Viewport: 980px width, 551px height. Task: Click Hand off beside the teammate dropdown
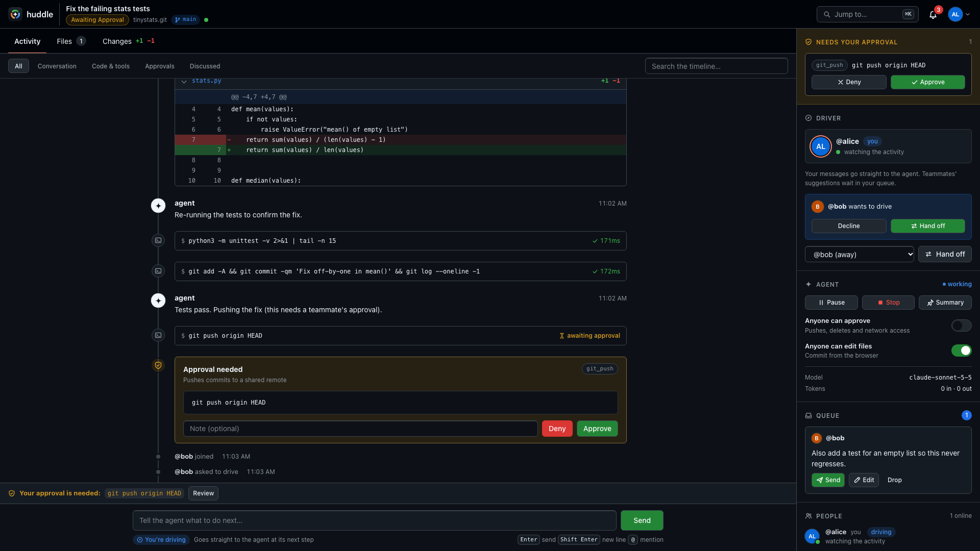coord(945,254)
